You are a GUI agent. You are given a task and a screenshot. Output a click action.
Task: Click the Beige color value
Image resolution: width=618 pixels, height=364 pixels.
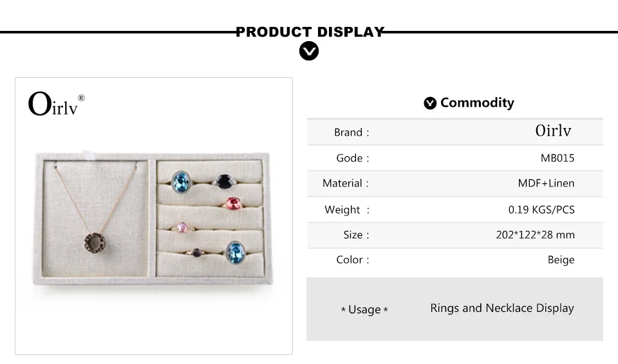(x=561, y=260)
